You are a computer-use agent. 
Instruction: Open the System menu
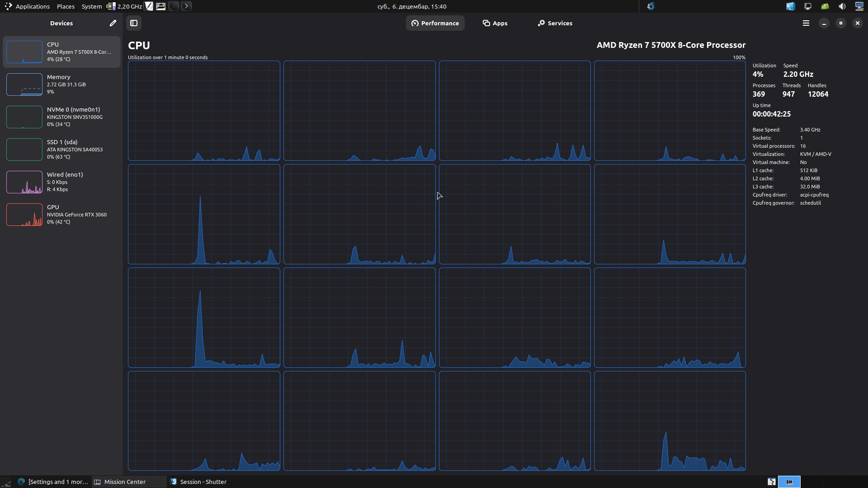[x=91, y=6]
